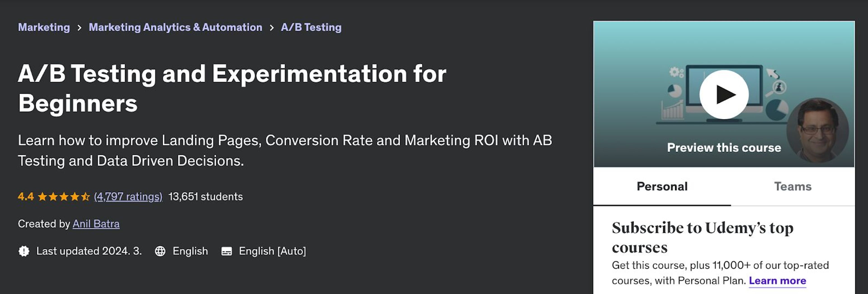The height and width of the screenshot is (294, 868).
Task: Visit Anil Batra's instructor profile
Action: pos(96,224)
